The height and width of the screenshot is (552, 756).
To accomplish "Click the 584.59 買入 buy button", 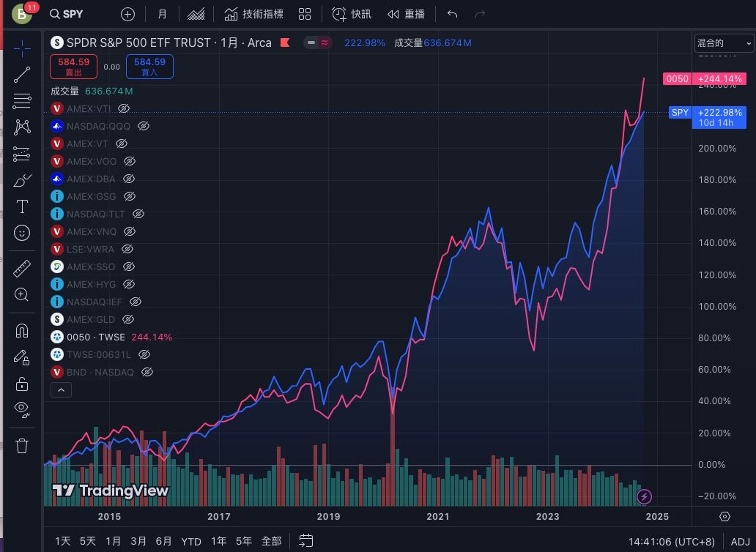I will pyautogui.click(x=149, y=66).
